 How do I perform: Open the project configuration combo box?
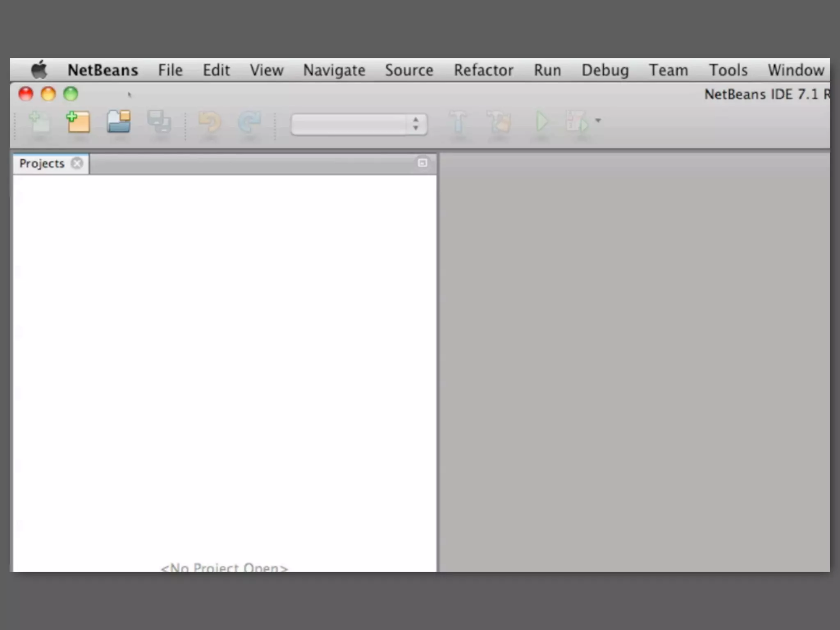coord(359,124)
